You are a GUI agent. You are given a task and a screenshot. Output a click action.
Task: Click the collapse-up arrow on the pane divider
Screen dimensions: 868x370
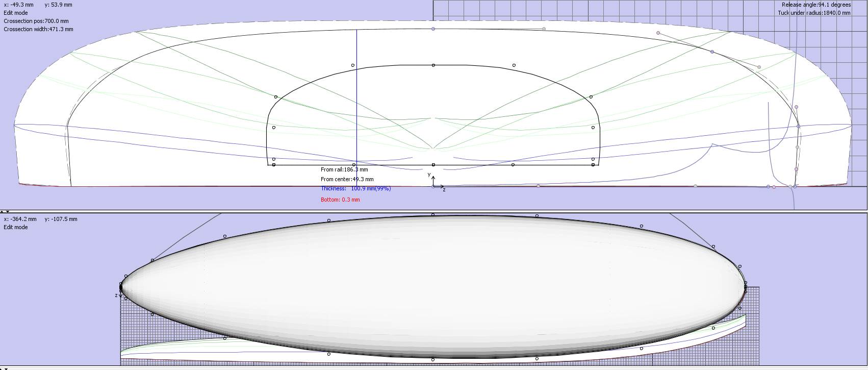click(x=3, y=211)
